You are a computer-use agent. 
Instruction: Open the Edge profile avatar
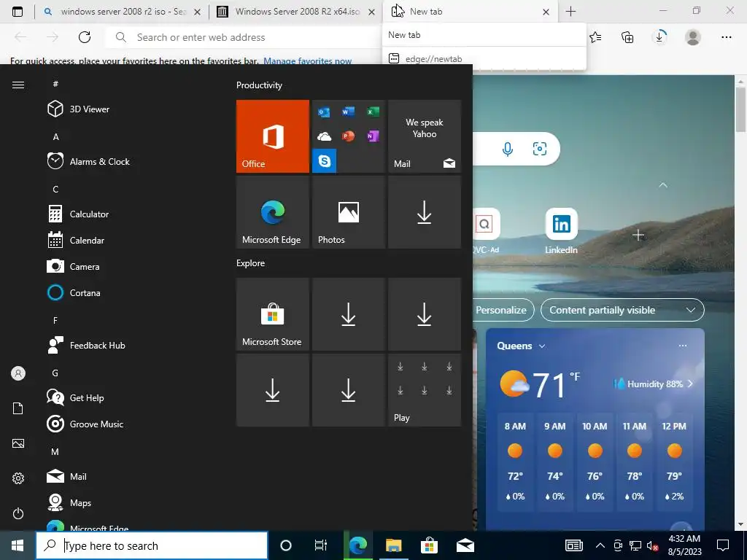(x=693, y=37)
